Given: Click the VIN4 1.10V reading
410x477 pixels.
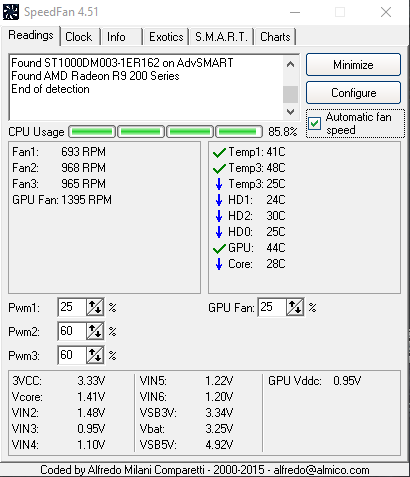Looking at the screenshot, I should click(58, 445).
